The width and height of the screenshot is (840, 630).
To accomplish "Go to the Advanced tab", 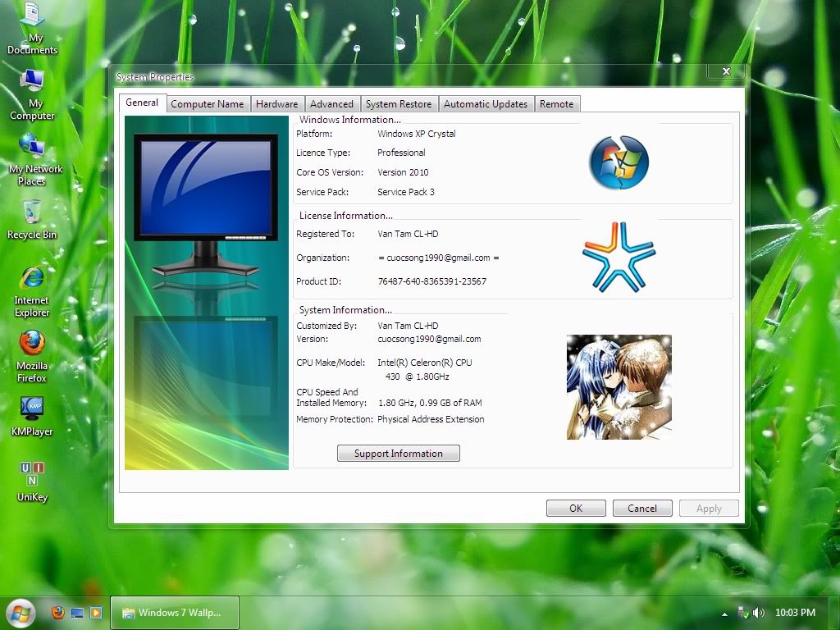I will click(331, 104).
